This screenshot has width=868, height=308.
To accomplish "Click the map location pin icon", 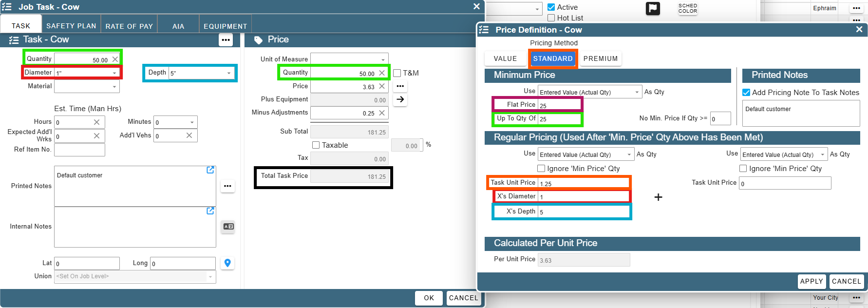I will (227, 263).
